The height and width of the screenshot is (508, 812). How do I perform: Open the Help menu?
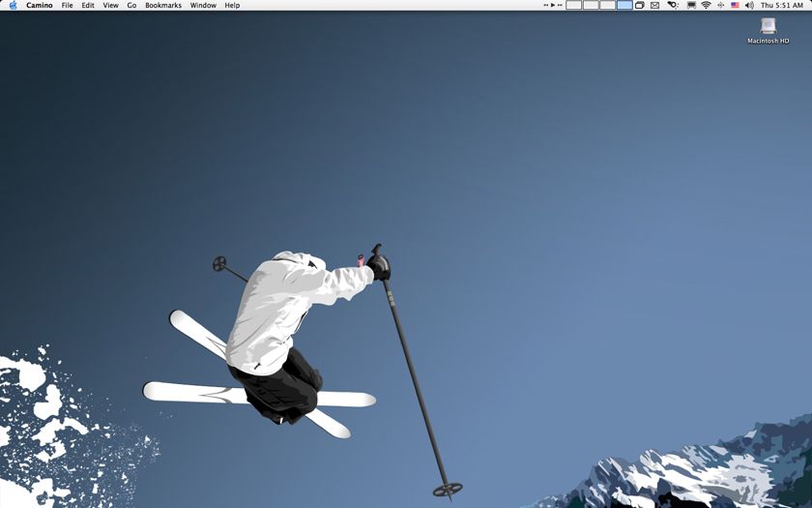tap(232, 5)
